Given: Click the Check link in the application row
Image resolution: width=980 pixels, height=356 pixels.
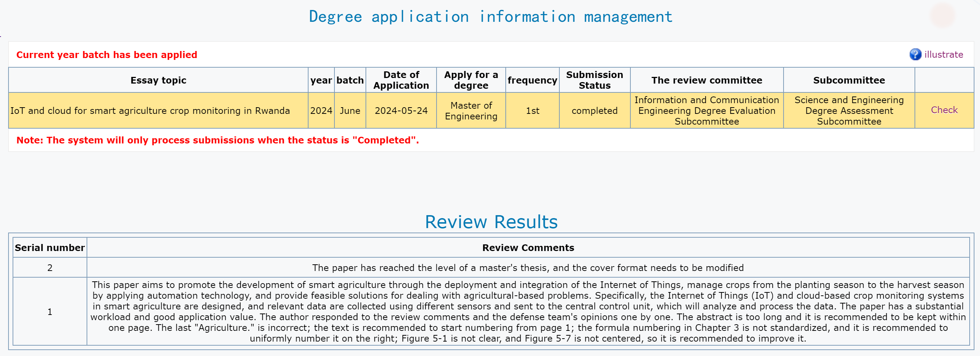Looking at the screenshot, I should [x=944, y=110].
